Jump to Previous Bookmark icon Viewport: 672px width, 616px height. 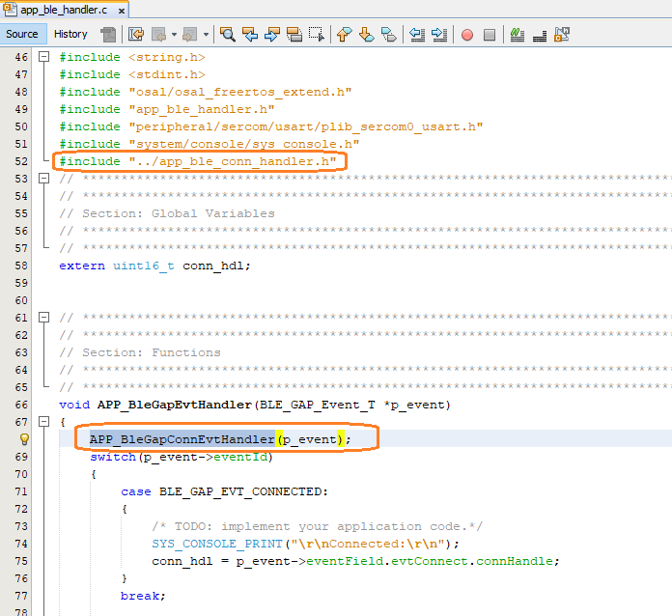(344, 35)
